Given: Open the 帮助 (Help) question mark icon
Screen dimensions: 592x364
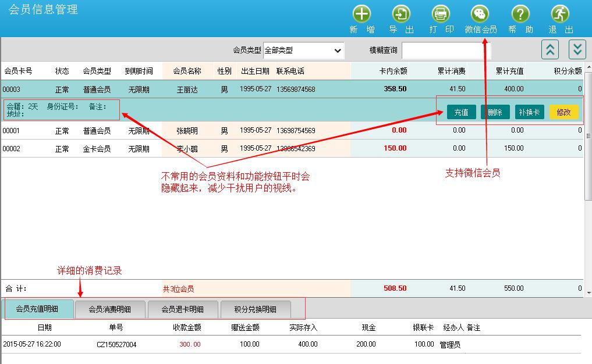Looking at the screenshot, I should coord(520,15).
